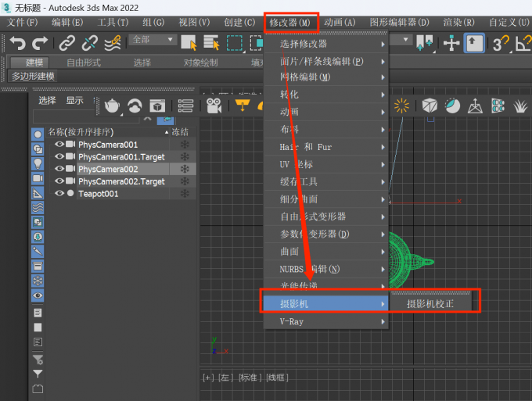This screenshot has width=532, height=401.
Task: Activate the Select Object cursor tool
Action: tap(189, 43)
